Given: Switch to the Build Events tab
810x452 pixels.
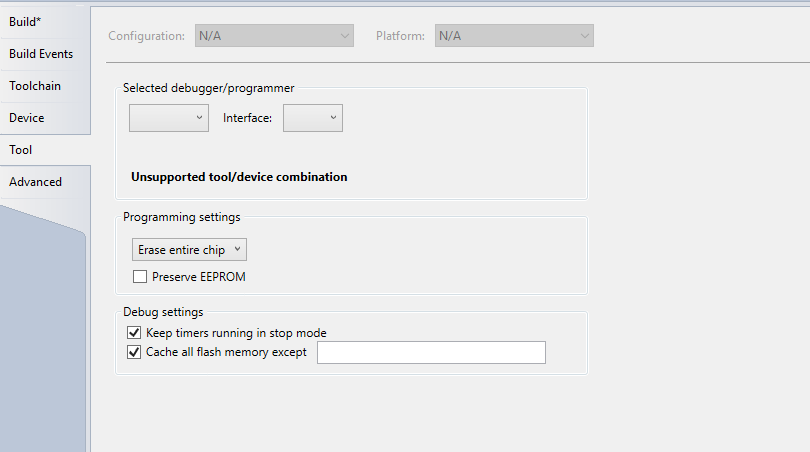Looking at the screenshot, I should pyautogui.click(x=41, y=54).
